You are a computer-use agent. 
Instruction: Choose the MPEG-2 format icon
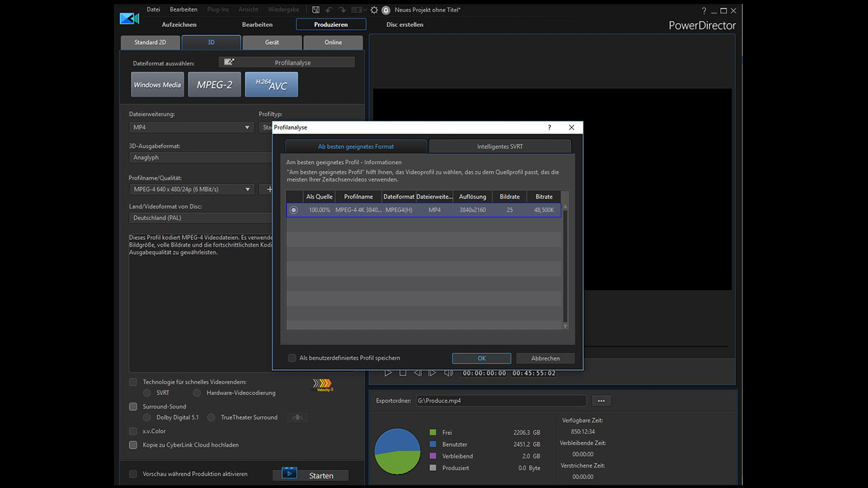214,85
